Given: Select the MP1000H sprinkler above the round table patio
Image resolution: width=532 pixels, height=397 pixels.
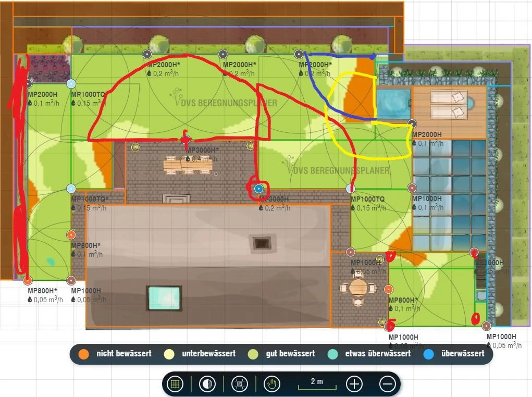Looking at the screenshot, I should [x=351, y=252].
